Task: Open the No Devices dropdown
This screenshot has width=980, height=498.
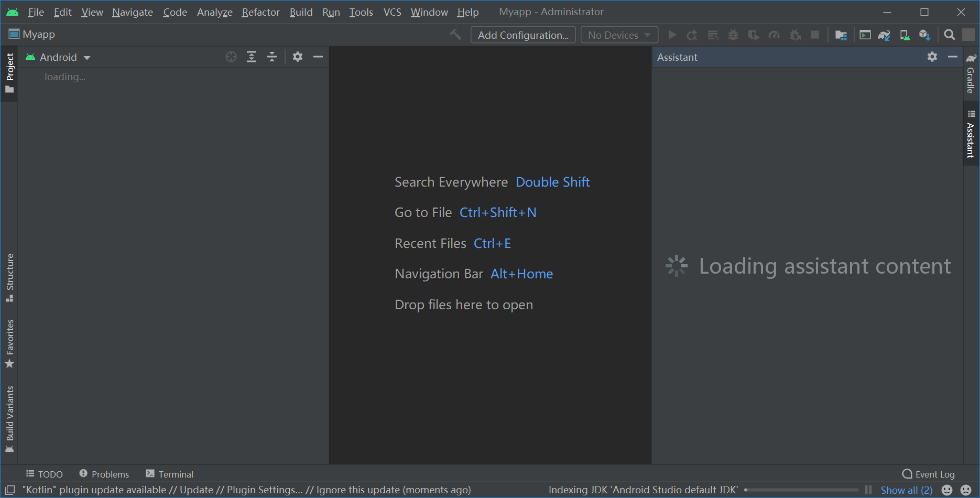Action: tap(619, 35)
